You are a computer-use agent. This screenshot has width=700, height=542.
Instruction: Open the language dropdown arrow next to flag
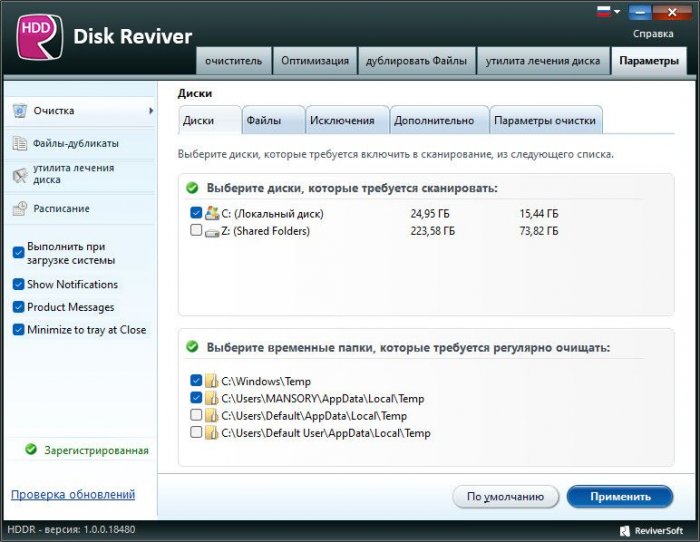coord(617,12)
